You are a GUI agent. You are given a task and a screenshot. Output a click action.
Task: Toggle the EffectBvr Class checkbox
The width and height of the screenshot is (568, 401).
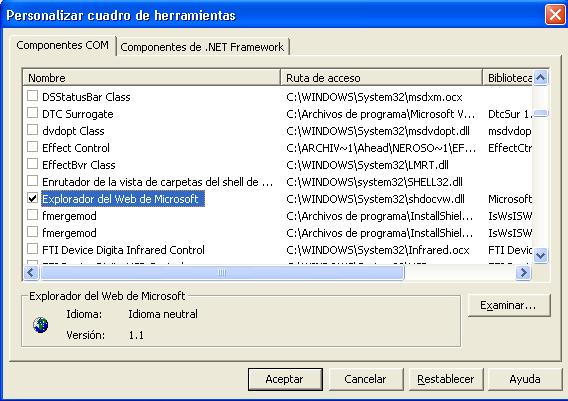(x=33, y=164)
